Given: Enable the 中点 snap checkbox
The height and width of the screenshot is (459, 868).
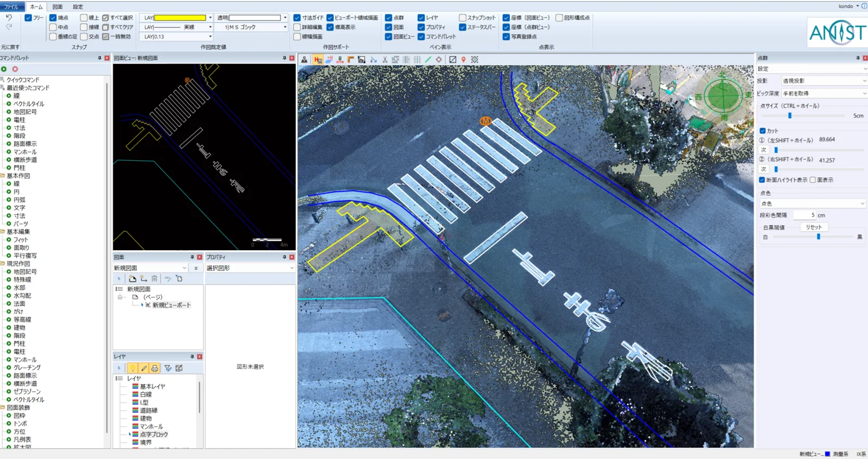Looking at the screenshot, I should (53, 27).
